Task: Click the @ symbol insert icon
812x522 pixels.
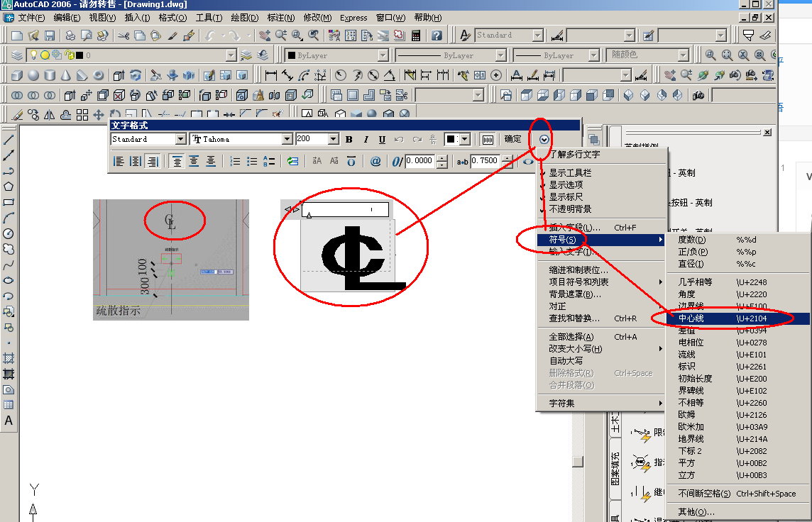Action: pos(375,162)
